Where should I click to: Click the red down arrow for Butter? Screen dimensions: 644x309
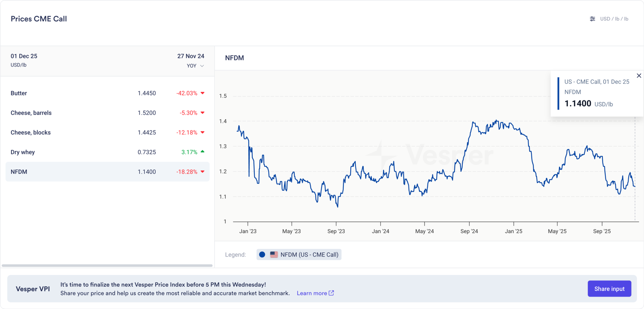pyautogui.click(x=202, y=93)
